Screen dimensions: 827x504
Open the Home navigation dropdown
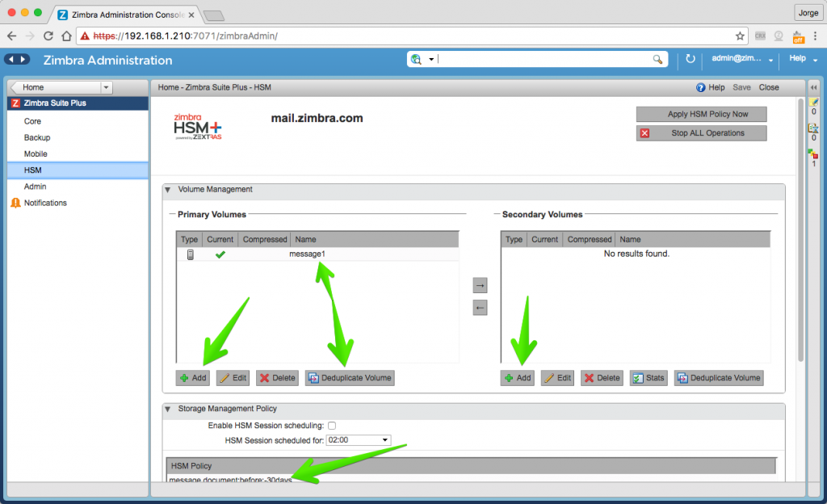click(106, 87)
